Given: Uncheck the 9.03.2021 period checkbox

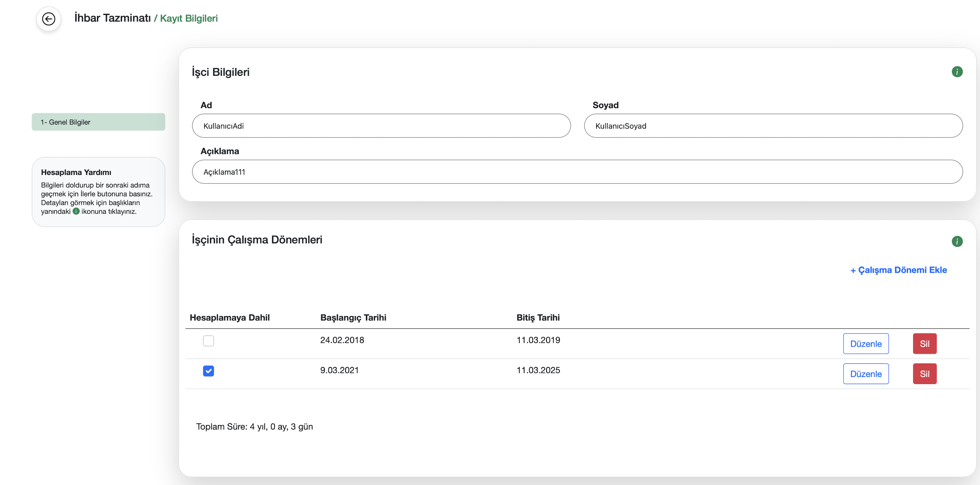Looking at the screenshot, I should (208, 371).
